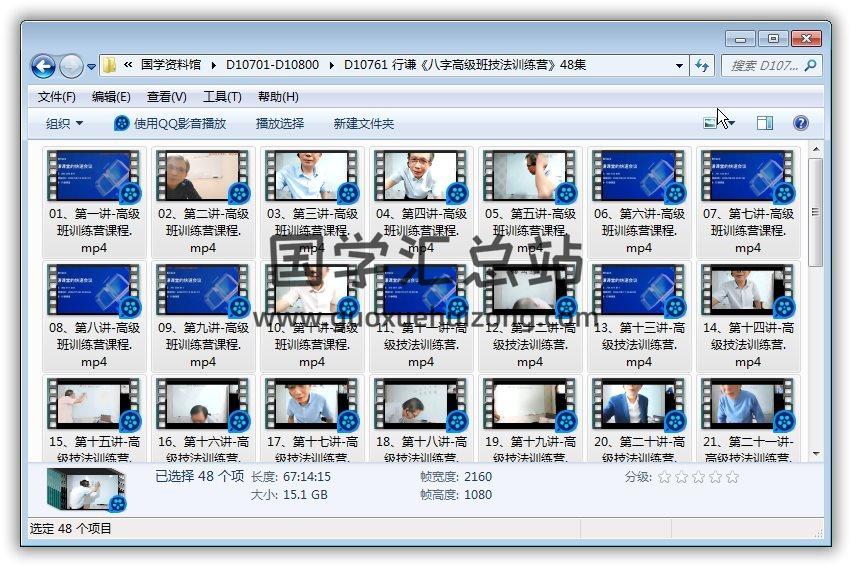Select video thumbnail 18、第十八讲
The width and height of the screenshot is (852, 567).
(421, 404)
